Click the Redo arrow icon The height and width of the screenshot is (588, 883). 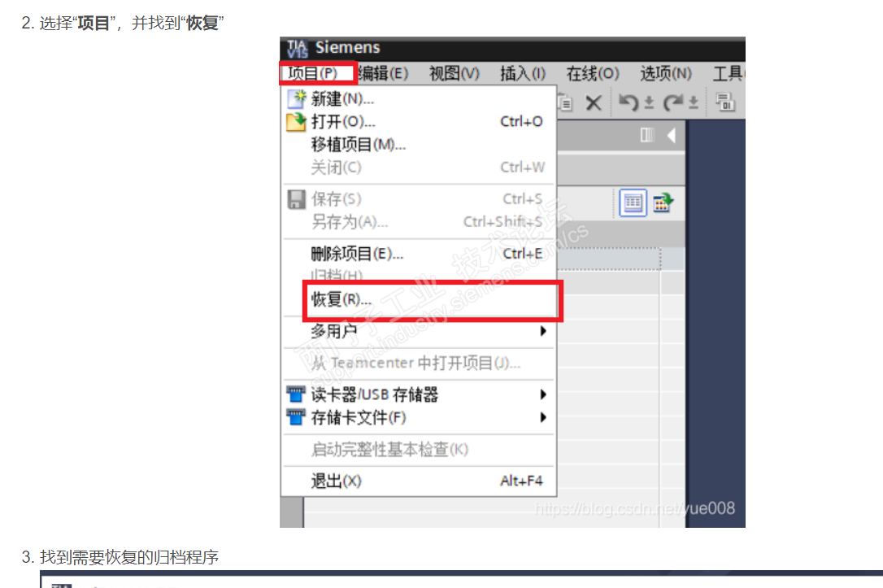pos(673,102)
